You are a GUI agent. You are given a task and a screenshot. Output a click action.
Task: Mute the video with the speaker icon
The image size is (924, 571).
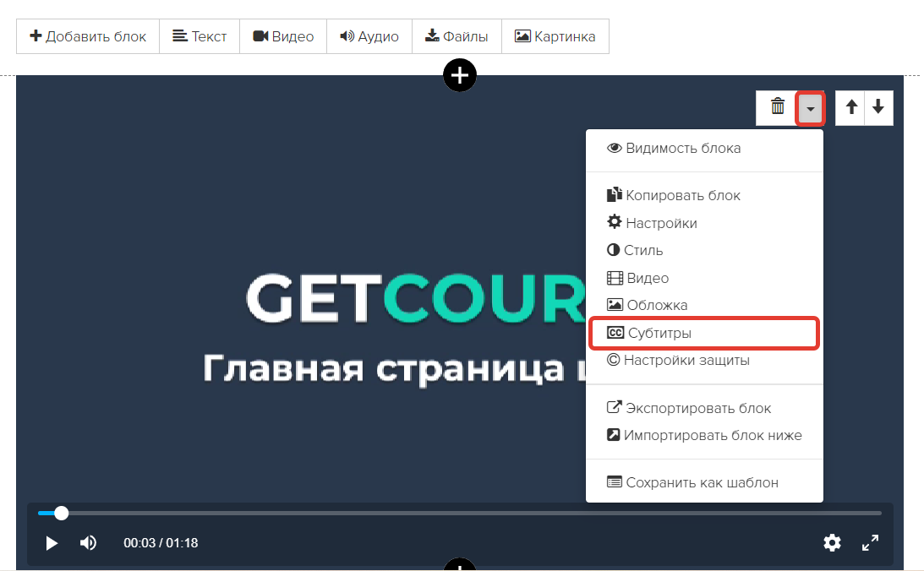point(89,543)
